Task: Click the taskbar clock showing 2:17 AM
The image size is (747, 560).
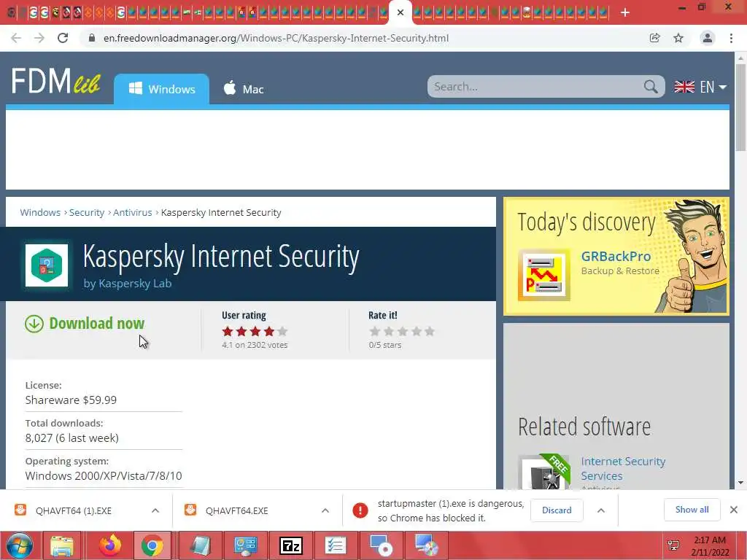Action: 710,545
